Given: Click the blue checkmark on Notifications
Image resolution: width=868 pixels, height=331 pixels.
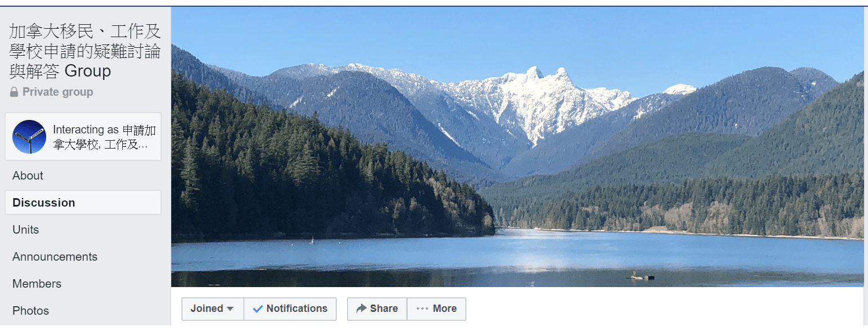Looking at the screenshot, I should point(258,308).
